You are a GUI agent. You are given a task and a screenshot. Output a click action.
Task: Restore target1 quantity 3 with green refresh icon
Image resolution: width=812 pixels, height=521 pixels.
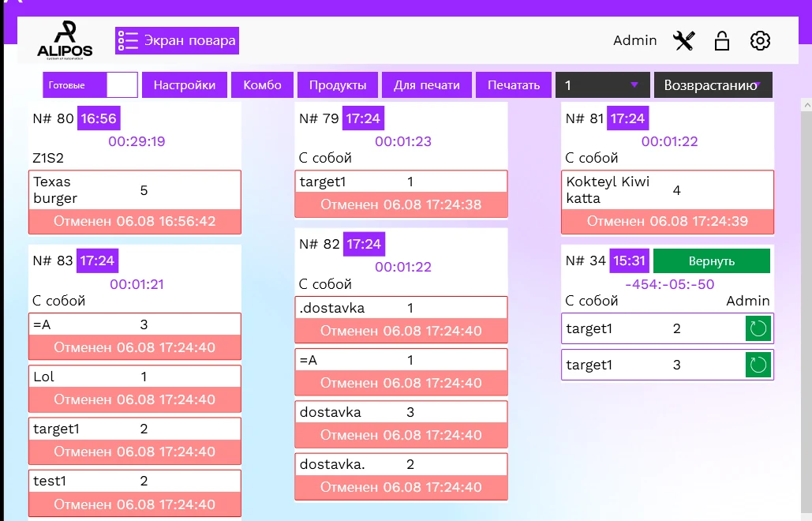(x=758, y=365)
